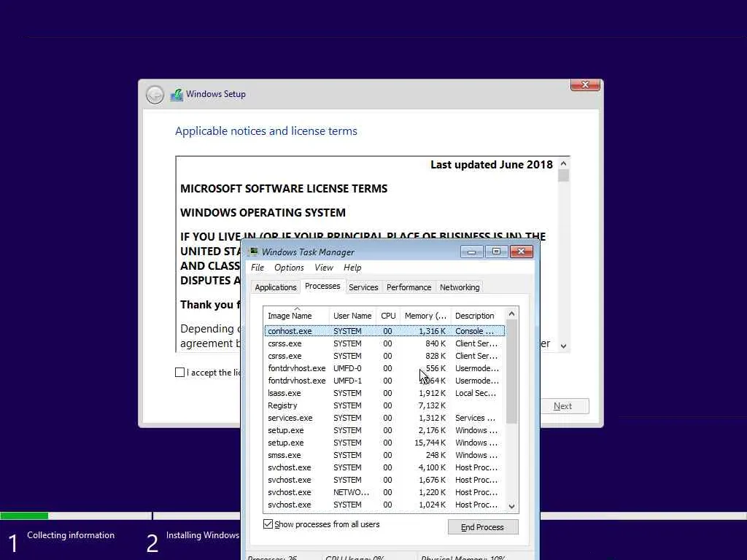Viewport: 747px width, 560px height.
Task: Check the I accept the license checkbox
Action: point(179,373)
